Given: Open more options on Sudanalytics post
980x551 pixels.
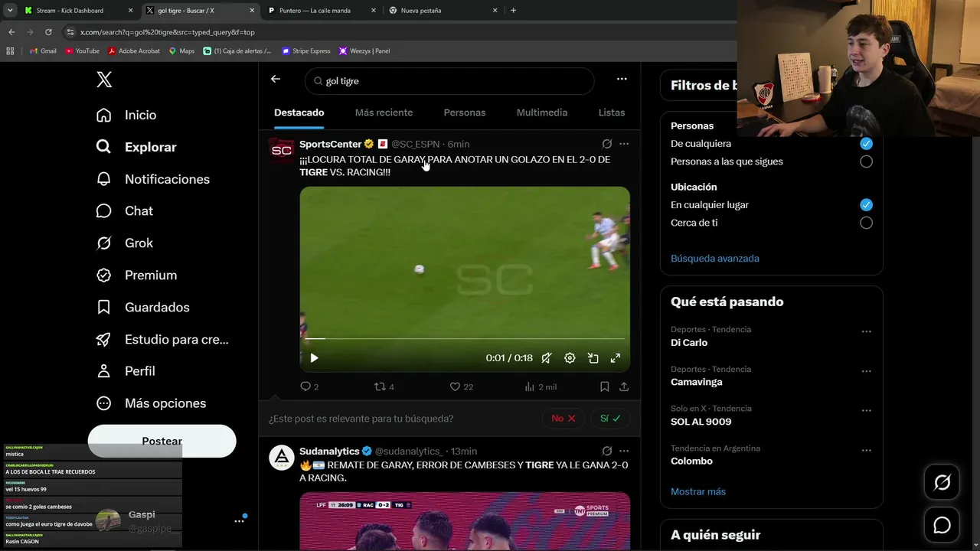Looking at the screenshot, I should point(624,452).
